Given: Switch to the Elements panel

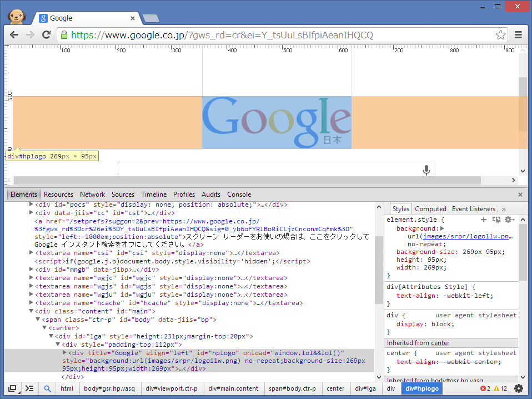Looking at the screenshot, I should tap(24, 194).
